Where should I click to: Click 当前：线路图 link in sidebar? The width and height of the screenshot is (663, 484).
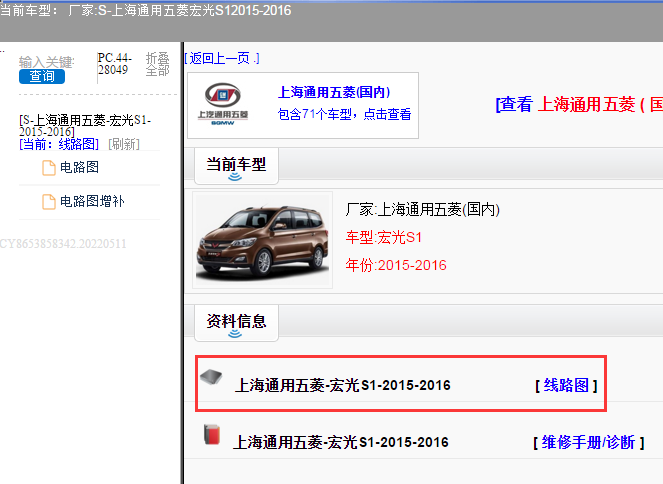(x=59, y=144)
